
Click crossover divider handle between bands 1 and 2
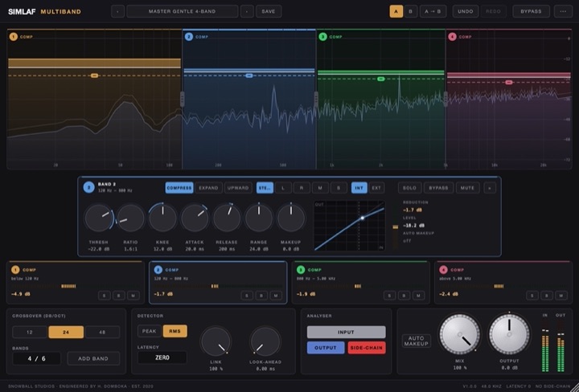182,99
